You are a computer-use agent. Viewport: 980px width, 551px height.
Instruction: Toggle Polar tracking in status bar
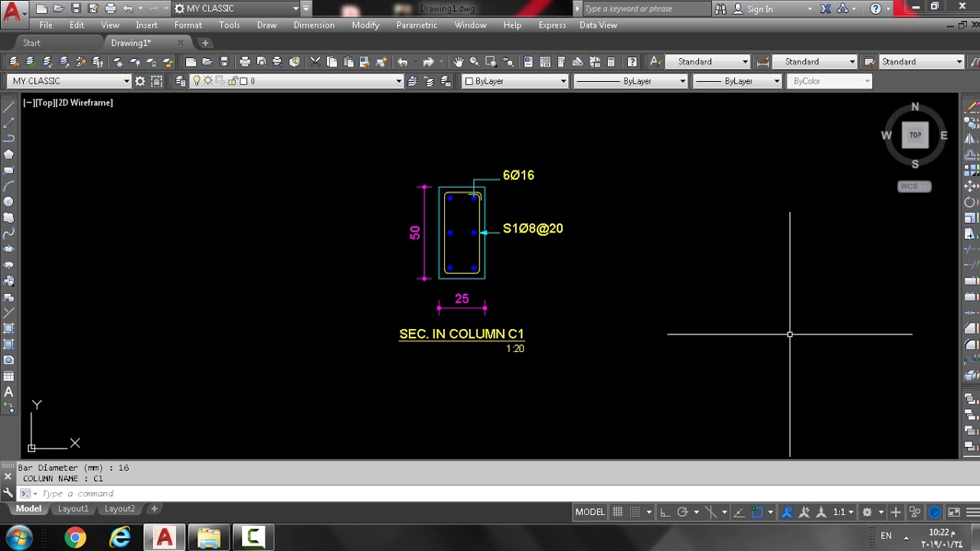(x=682, y=512)
